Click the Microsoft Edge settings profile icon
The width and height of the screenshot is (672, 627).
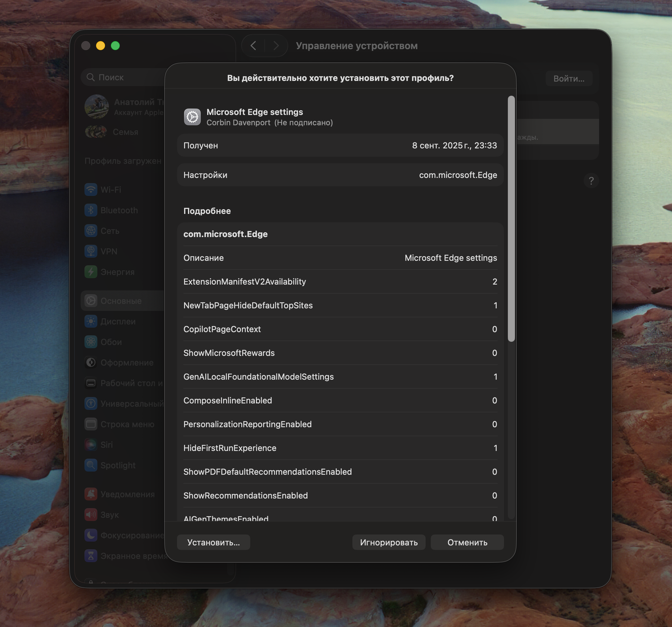click(x=193, y=117)
